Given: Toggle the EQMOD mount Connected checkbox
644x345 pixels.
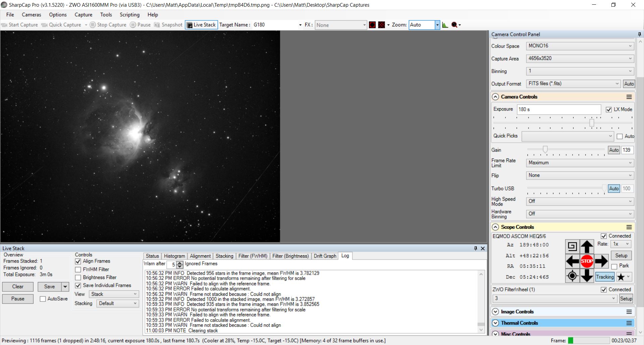Looking at the screenshot, I should click(603, 236).
